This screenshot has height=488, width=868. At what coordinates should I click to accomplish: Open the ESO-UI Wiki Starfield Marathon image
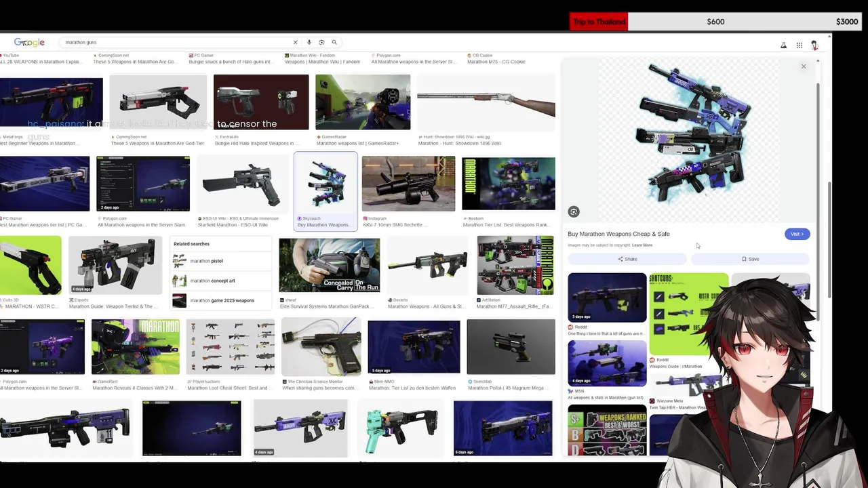click(x=241, y=184)
